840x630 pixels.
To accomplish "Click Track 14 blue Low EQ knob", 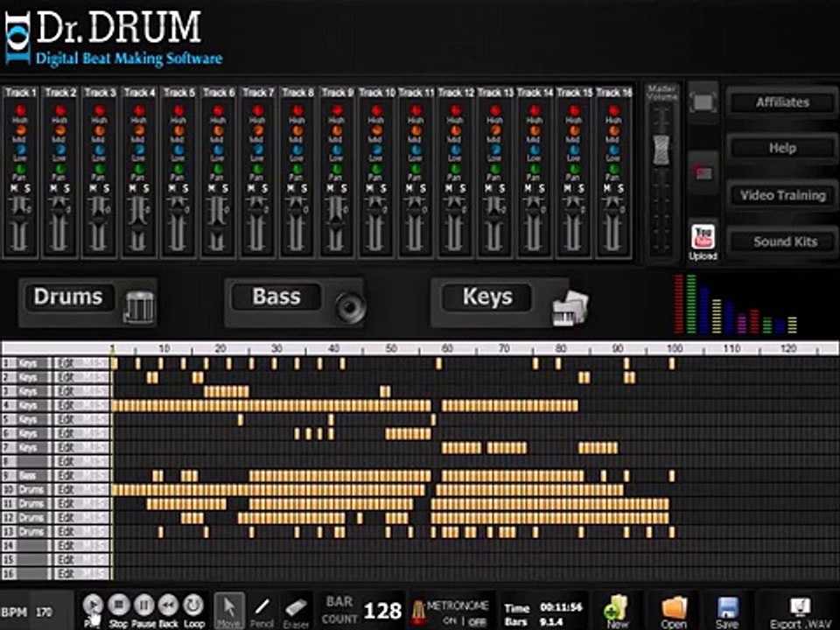I will tap(534, 150).
